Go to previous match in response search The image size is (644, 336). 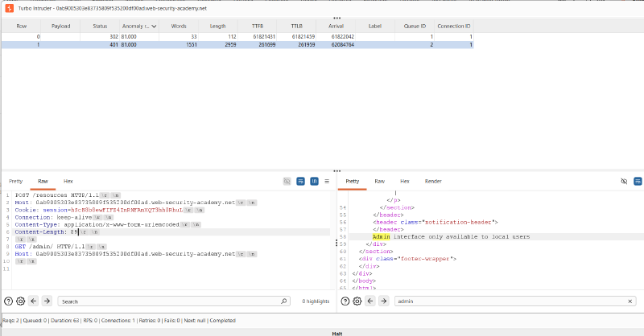[x=370, y=301]
